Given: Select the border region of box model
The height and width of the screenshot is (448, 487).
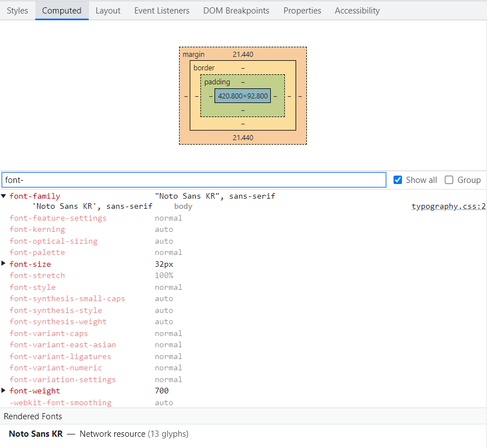Looking at the screenshot, I should coord(203,68).
